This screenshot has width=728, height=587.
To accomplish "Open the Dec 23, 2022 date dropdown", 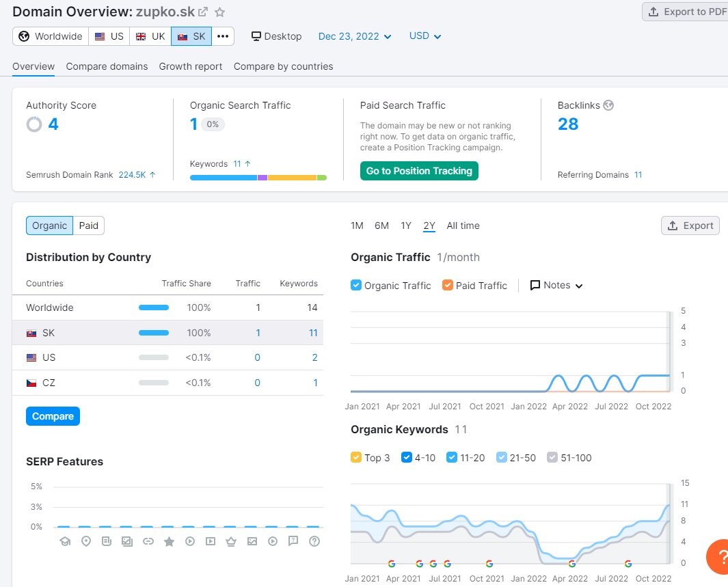I will pyautogui.click(x=355, y=36).
